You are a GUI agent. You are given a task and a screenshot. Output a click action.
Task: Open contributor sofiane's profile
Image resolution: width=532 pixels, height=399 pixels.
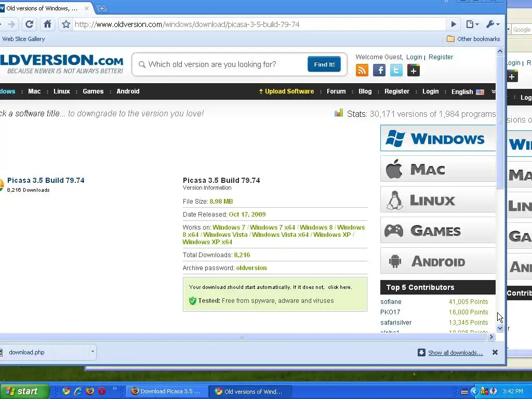click(x=391, y=302)
